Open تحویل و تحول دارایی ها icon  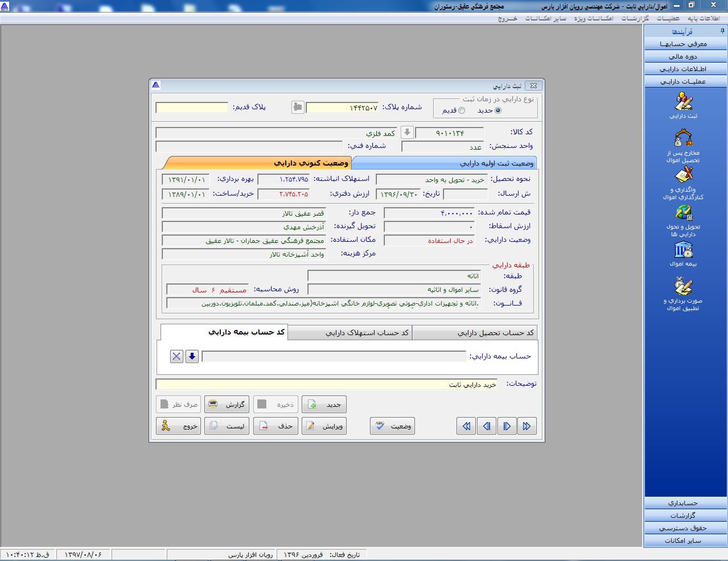683,221
